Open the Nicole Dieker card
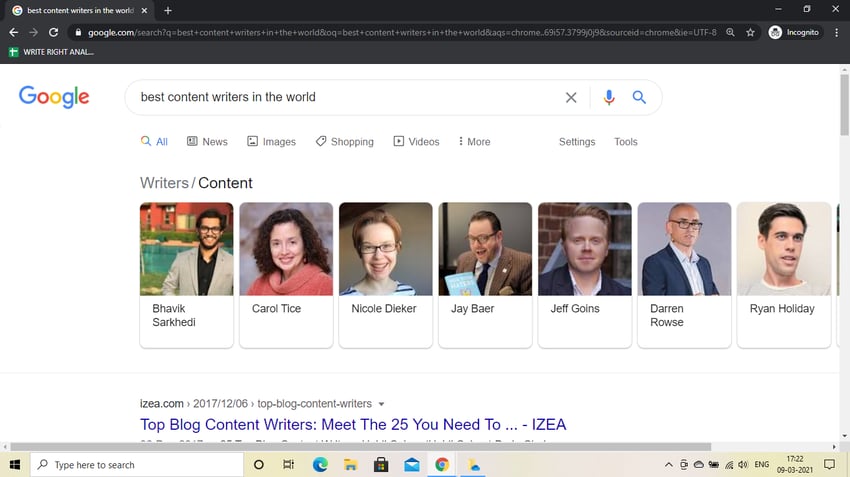 [386, 275]
